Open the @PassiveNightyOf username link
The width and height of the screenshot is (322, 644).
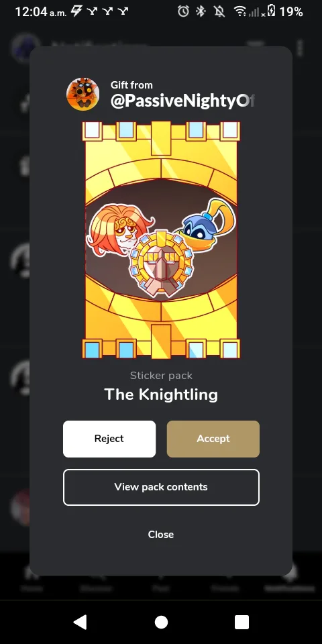click(182, 101)
